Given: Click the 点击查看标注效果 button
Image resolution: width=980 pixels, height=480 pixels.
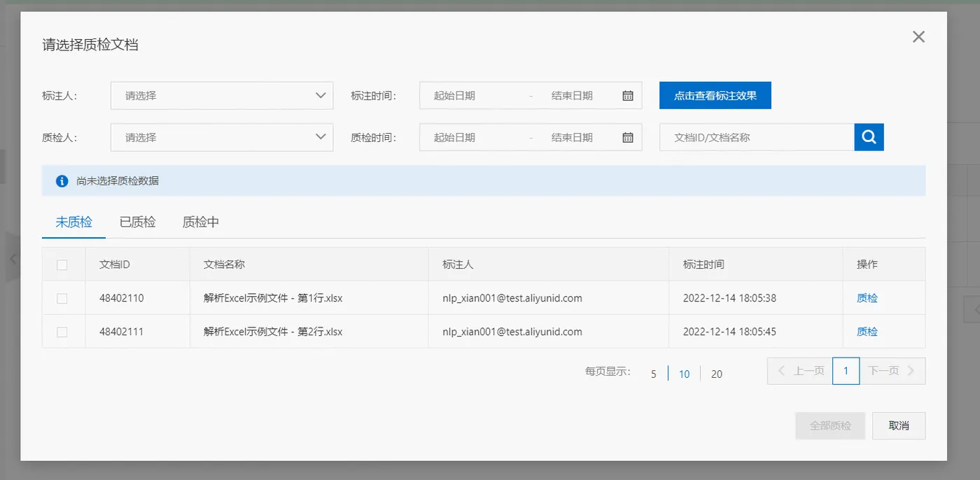Looking at the screenshot, I should click(x=715, y=95).
